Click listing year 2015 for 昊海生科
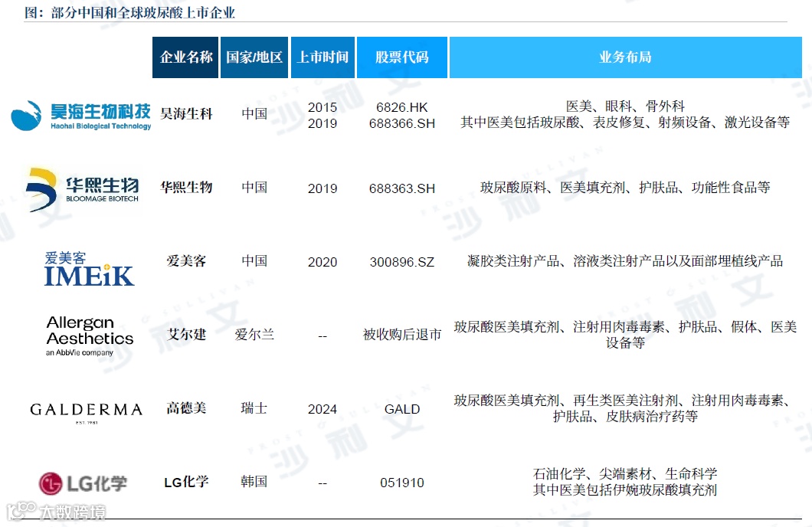The width and height of the screenshot is (812, 527). pyautogui.click(x=322, y=108)
